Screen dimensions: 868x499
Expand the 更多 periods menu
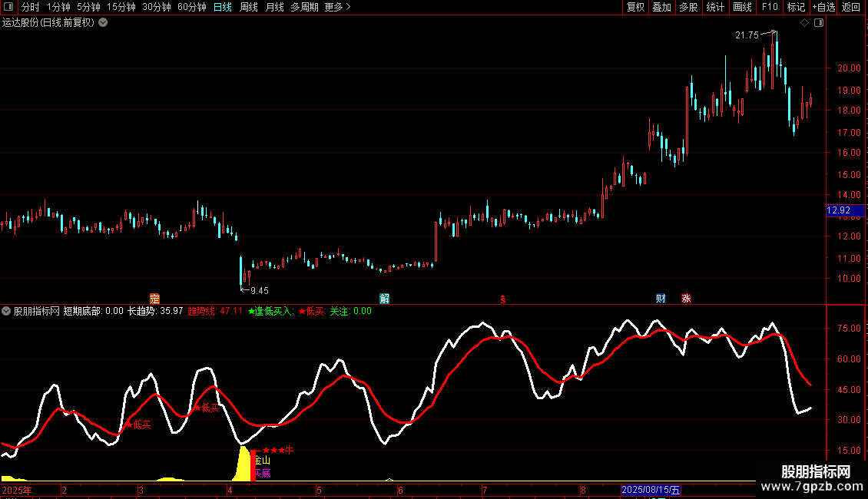(337, 7)
